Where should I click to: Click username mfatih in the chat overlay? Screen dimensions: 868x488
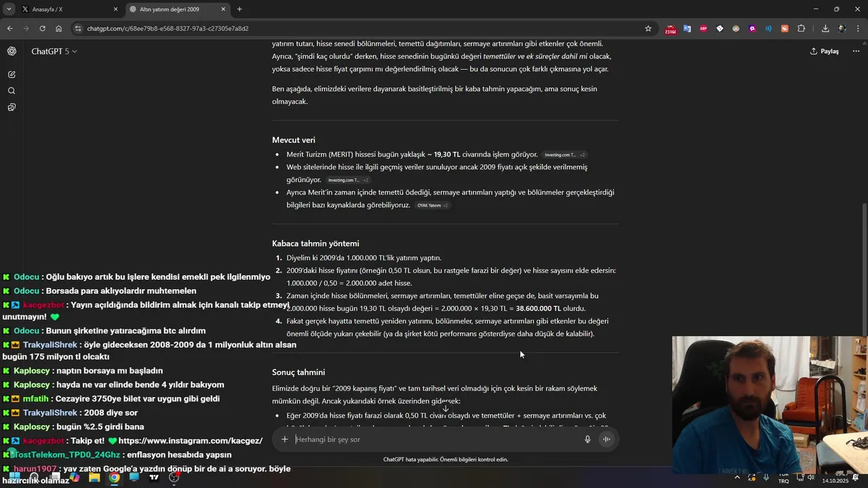coord(36,399)
